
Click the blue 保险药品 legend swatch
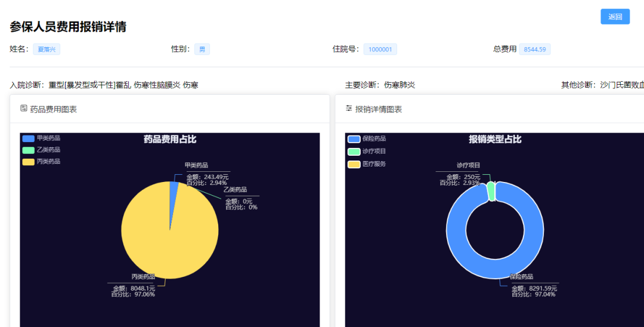(354, 138)
